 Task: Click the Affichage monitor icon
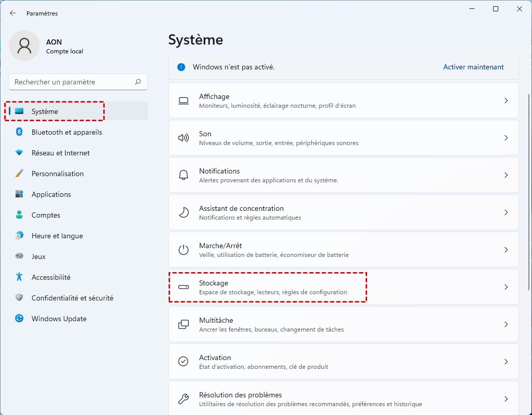click(x=184, y=101)
